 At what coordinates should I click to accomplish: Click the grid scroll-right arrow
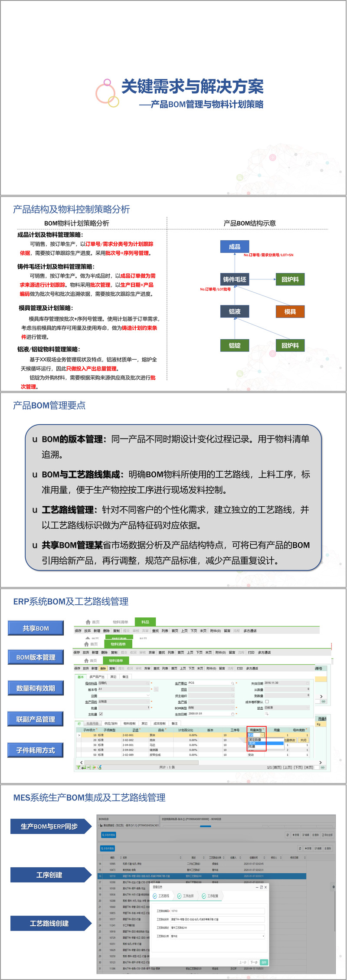point(321,762)
